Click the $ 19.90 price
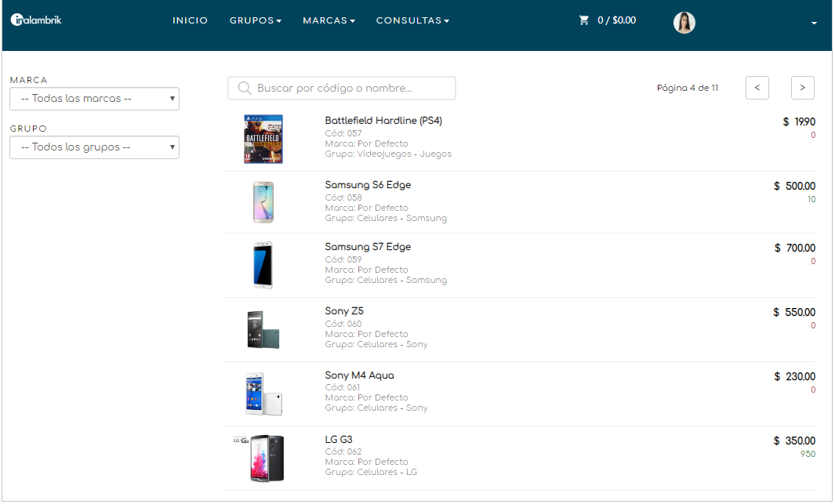 tap(799, 121)
